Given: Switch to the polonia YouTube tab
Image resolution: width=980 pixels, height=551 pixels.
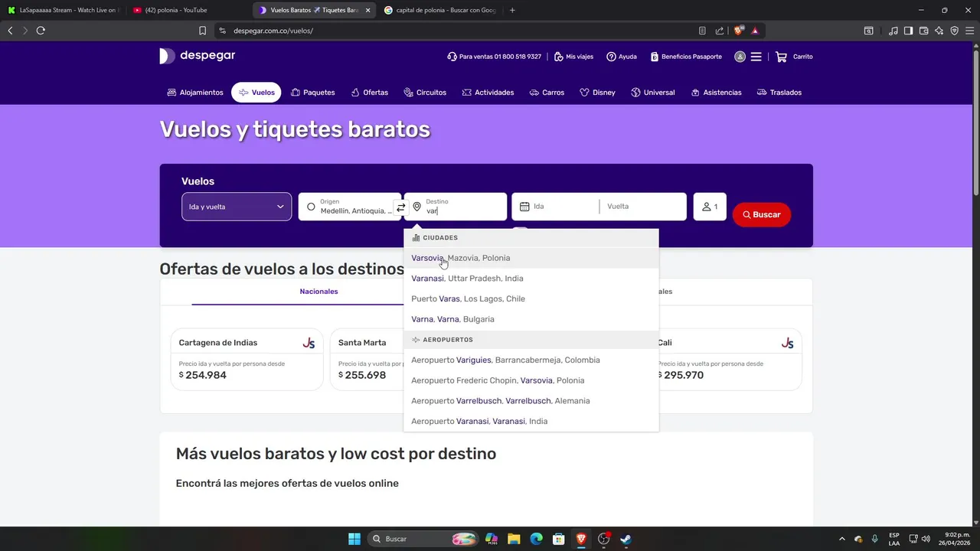Looking at the screenshot, I should coord(187,10).
